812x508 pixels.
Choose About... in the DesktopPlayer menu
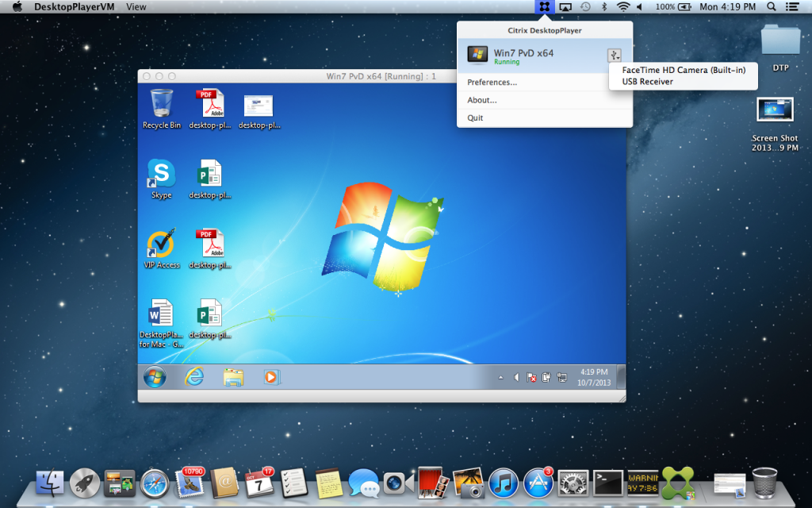click(544, 100)
